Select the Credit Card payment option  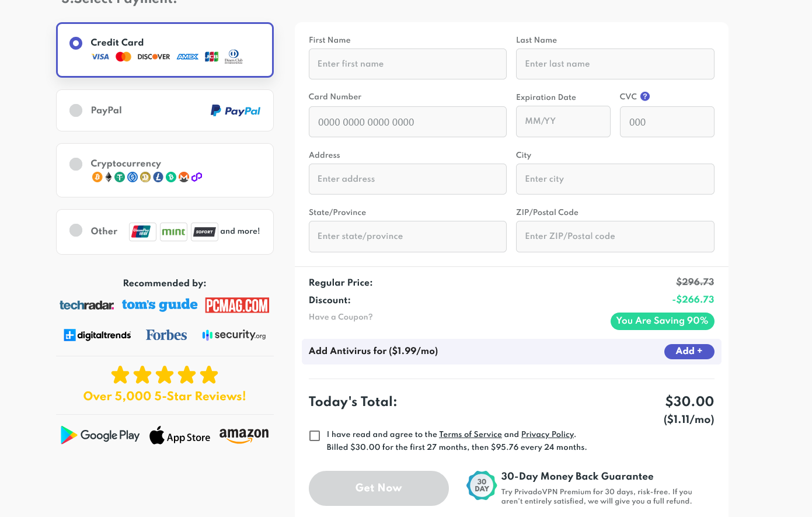76,43
